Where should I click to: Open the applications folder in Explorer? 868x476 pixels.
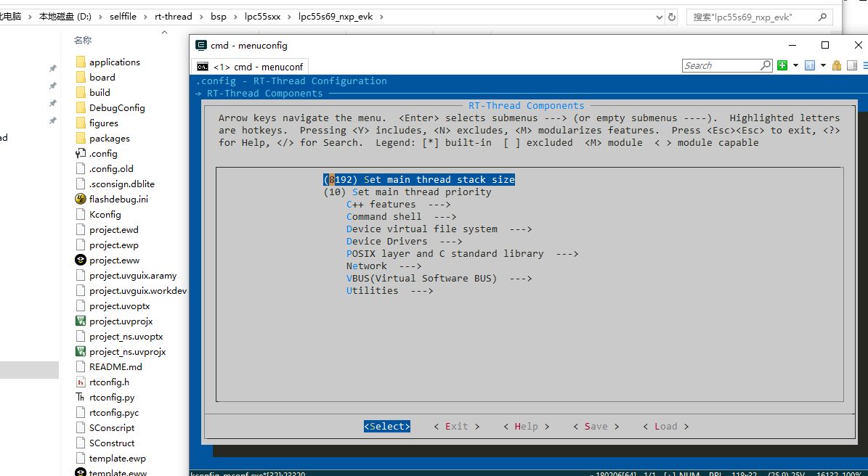coord(115,62)
